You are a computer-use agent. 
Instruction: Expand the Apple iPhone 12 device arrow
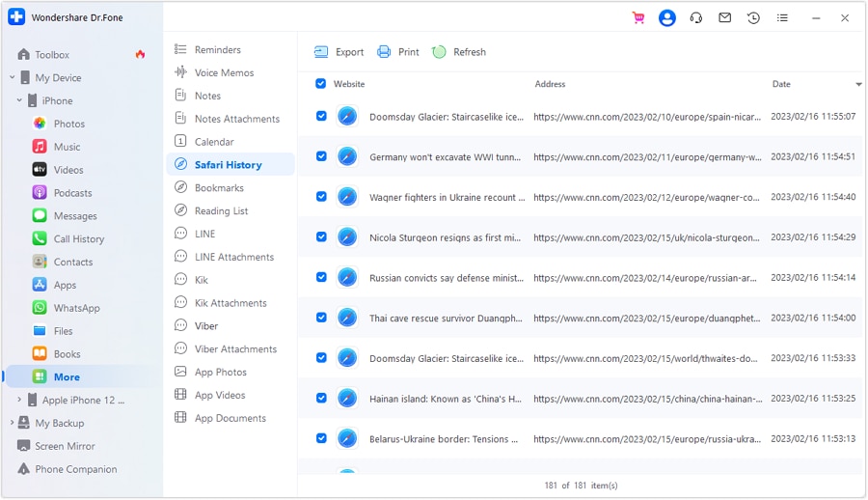coord(19,400)
